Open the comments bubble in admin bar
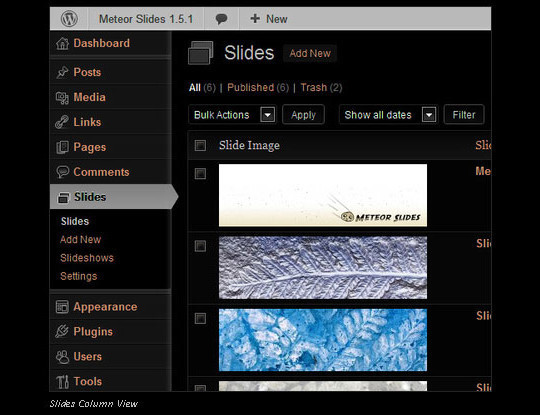This screenshot has width=540, height=415. point(221,19)
